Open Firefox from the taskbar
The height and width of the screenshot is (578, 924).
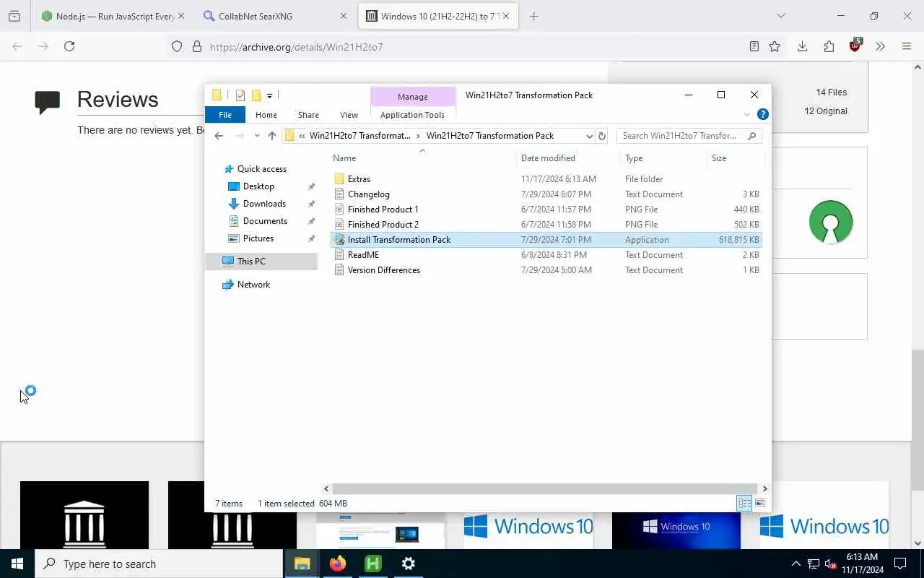(338, 564)
